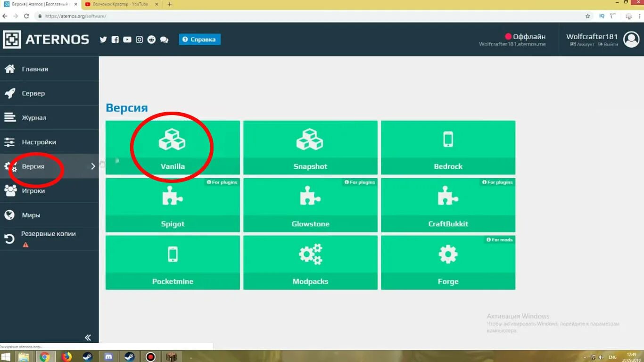Open Настройки in the sidebar

pos(49,142)
